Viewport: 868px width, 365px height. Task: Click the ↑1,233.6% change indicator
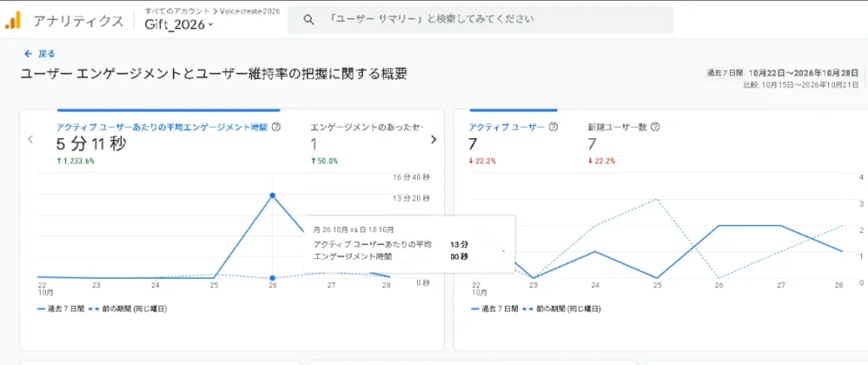coord(75,161)
